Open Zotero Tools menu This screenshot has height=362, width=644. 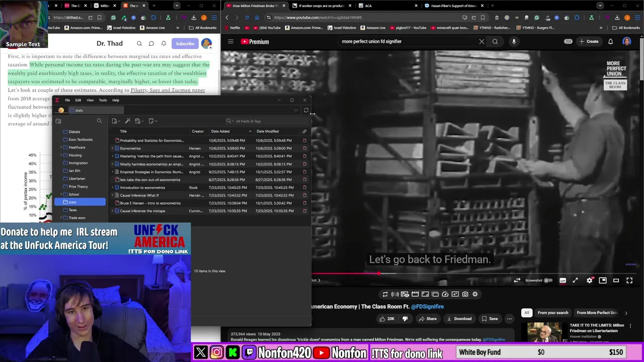click(x=103, y=100)
